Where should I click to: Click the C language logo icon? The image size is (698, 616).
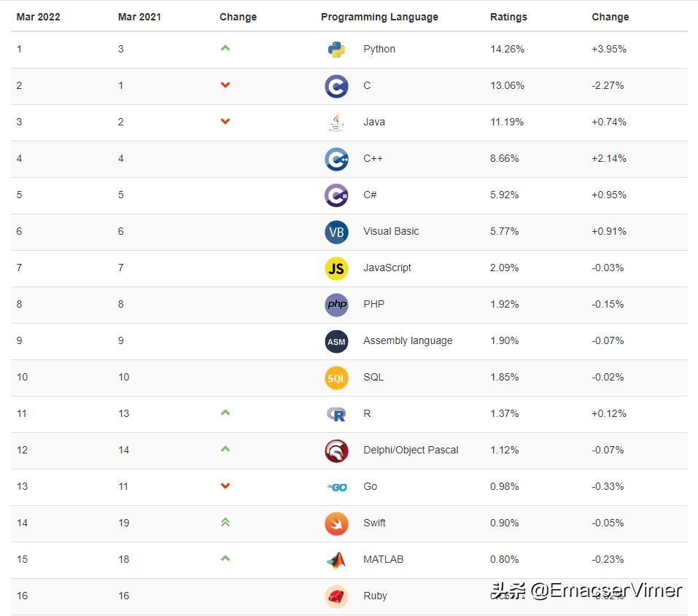coord(336,86)
